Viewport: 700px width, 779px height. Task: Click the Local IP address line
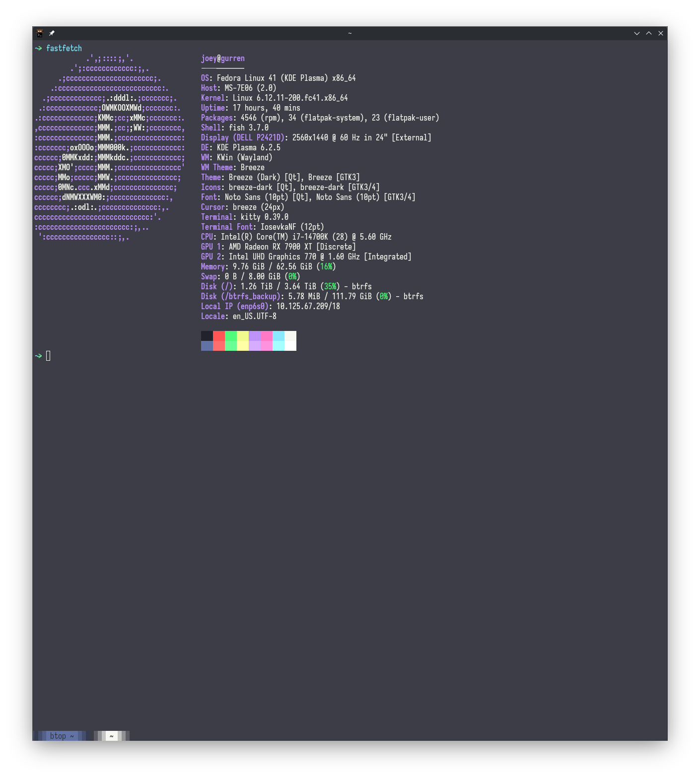pyautogui.click(x=271, y=306)
